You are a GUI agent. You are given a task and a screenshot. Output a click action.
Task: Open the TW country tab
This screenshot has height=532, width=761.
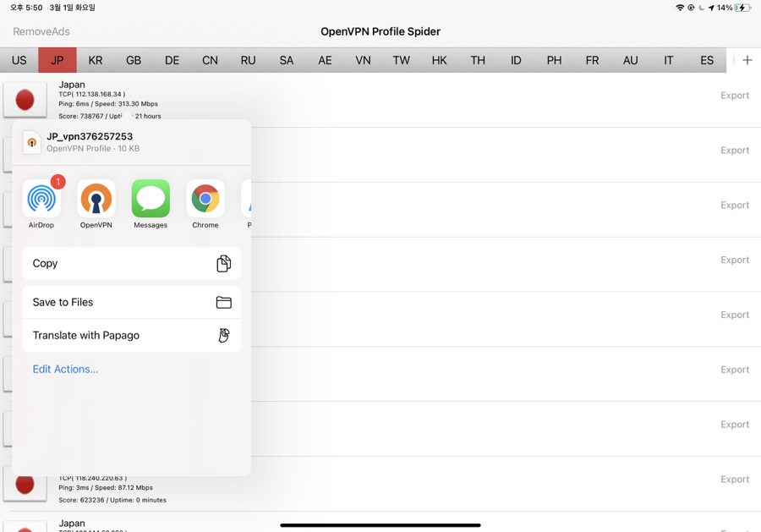pyautogui.click(x=402, y=60)
